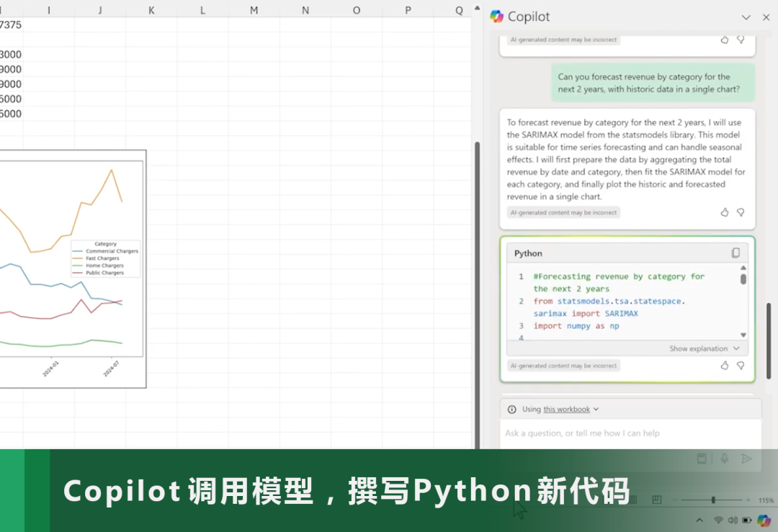Thumbs down the topmost partially visible reply
Image resolution: width=778 pixels, height=532 pixels.
coord(741,40)
